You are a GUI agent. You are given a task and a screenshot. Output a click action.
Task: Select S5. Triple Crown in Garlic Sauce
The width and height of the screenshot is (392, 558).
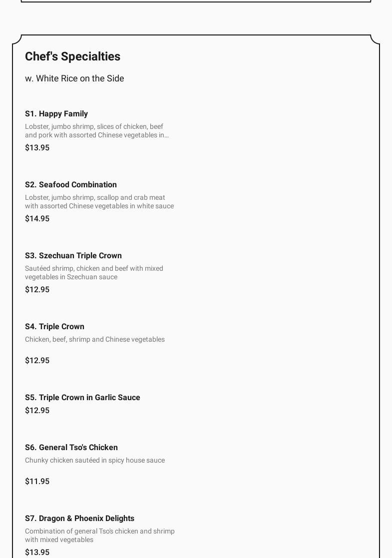click(x=82, y=398)
